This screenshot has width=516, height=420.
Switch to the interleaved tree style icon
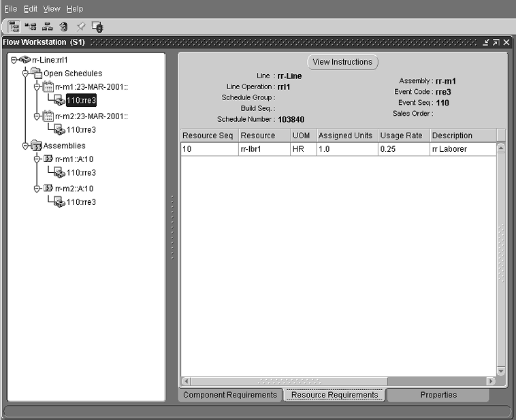(31, 27)
